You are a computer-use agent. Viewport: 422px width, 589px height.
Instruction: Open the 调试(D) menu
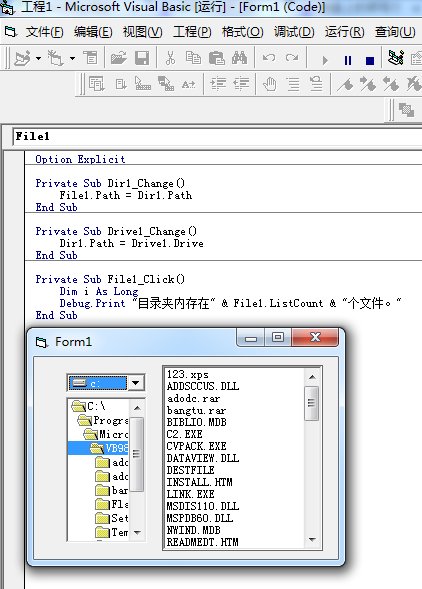(294, 32)
